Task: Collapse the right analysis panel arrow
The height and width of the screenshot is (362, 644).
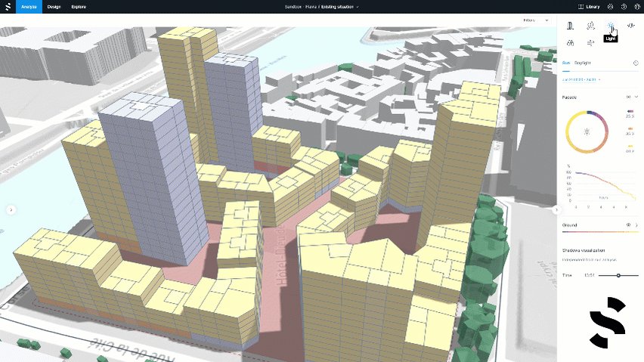Action: pyautogui.click(x=556, y=210)
